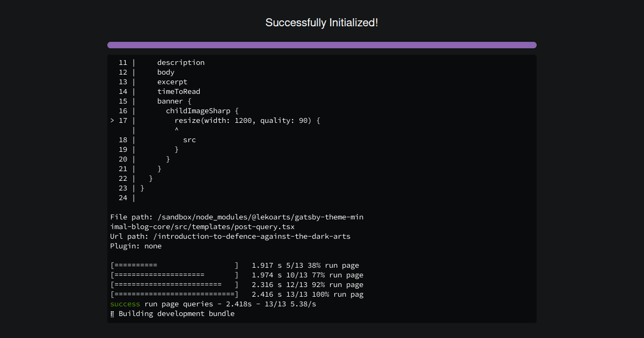Click the excerpt field on line 13
The height and width of the screenshot is (338, 644).
click(x=172, y=82)
